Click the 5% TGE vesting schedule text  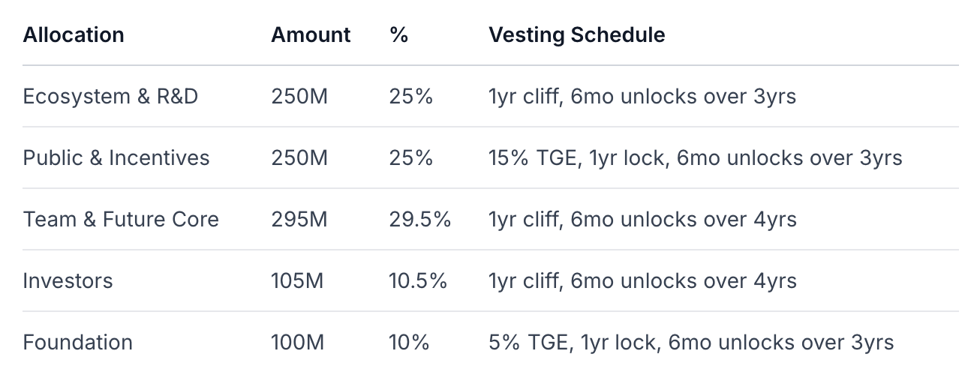coord(691,343)
